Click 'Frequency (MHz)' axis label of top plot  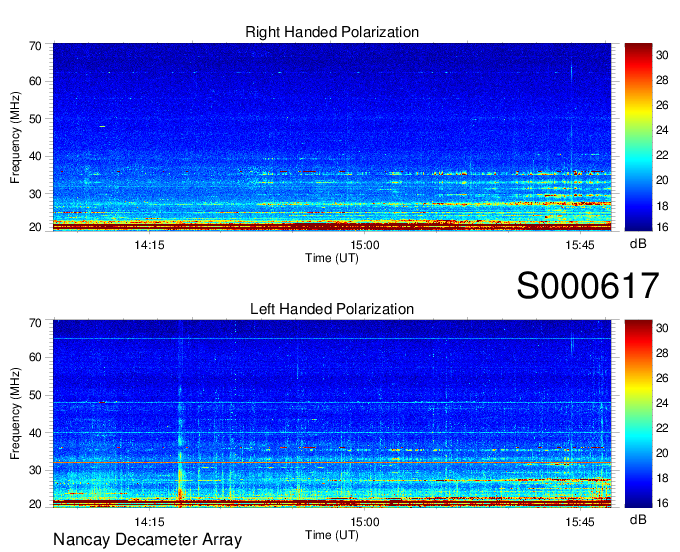15,137
